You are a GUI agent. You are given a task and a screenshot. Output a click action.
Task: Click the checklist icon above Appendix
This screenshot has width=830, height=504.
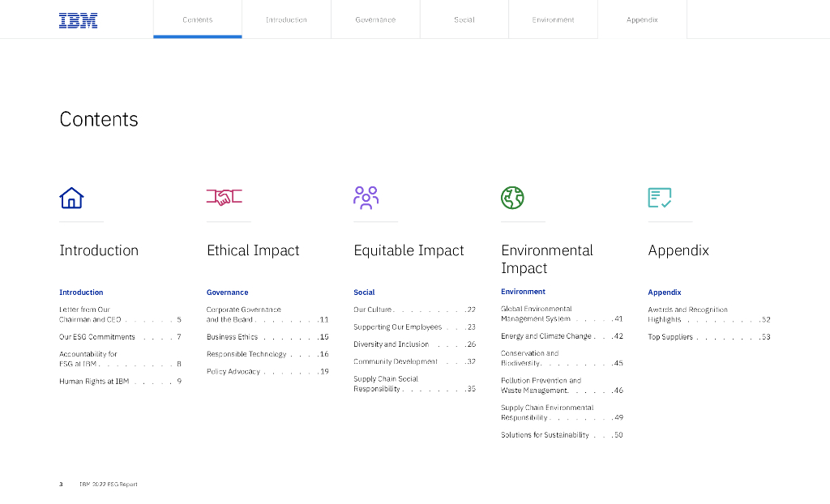coord(659,198)
